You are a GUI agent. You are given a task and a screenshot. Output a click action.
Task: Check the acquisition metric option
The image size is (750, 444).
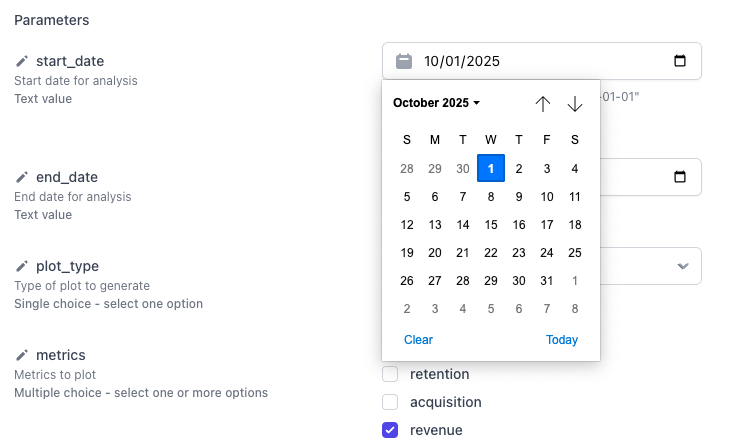pyautogui.click(x=391, y=402)
